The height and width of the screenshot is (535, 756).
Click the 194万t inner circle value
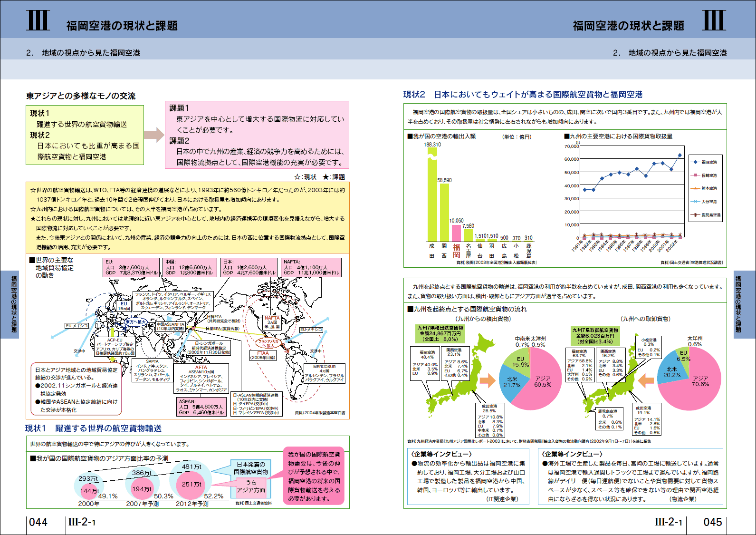(x=142, y=489)
